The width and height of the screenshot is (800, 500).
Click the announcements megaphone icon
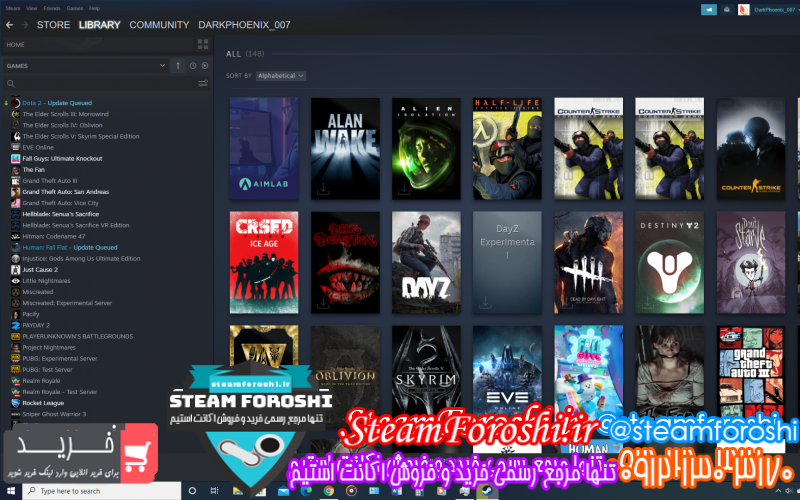click(x=709, y=9)
